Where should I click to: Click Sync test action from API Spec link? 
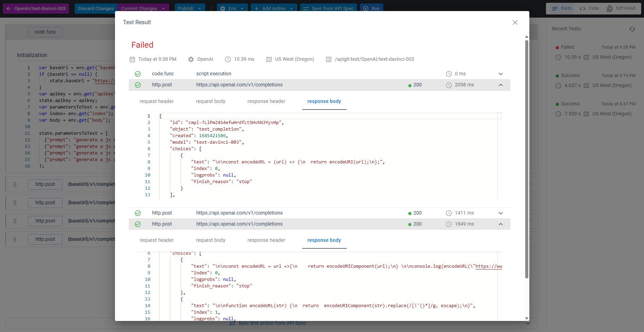click(x=272, y=323)
